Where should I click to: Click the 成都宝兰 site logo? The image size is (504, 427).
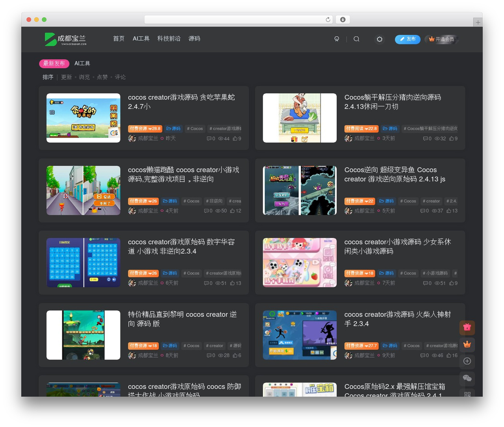pos(65,39)
